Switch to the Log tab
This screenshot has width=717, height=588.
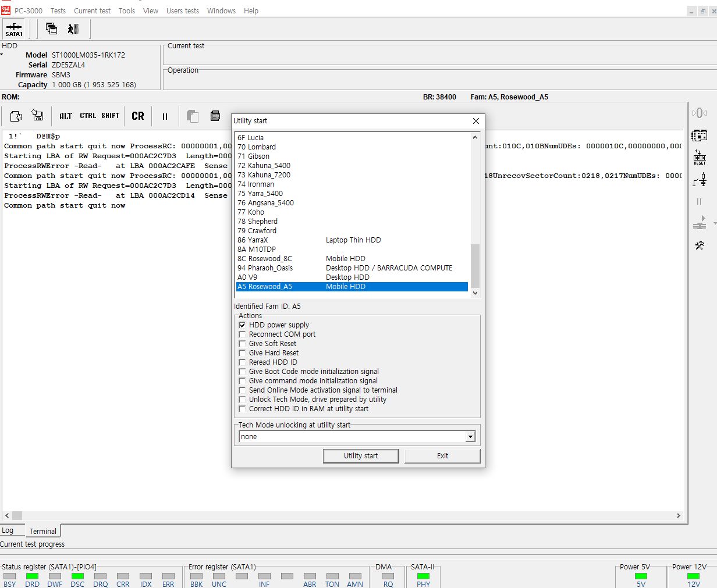point(8,530)
